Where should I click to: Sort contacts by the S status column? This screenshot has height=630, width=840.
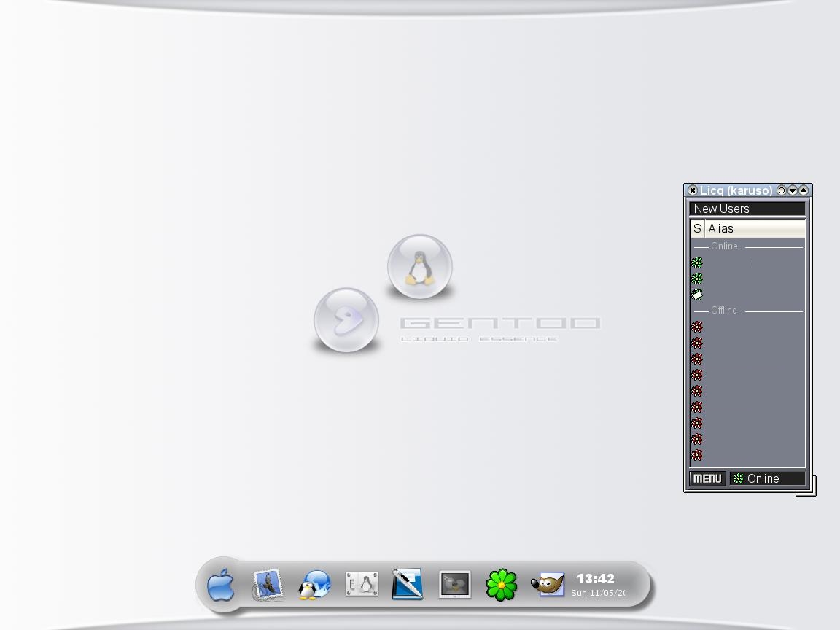697,229
